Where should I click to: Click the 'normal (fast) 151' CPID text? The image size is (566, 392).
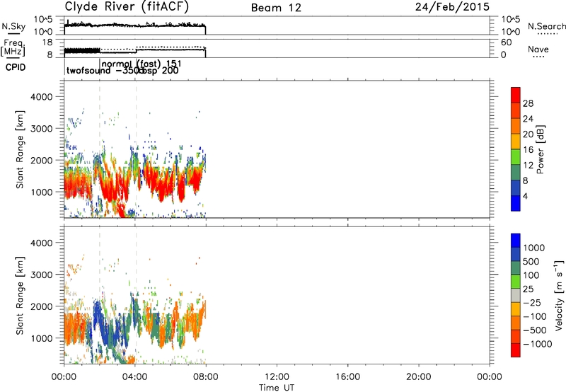point(141,64)
